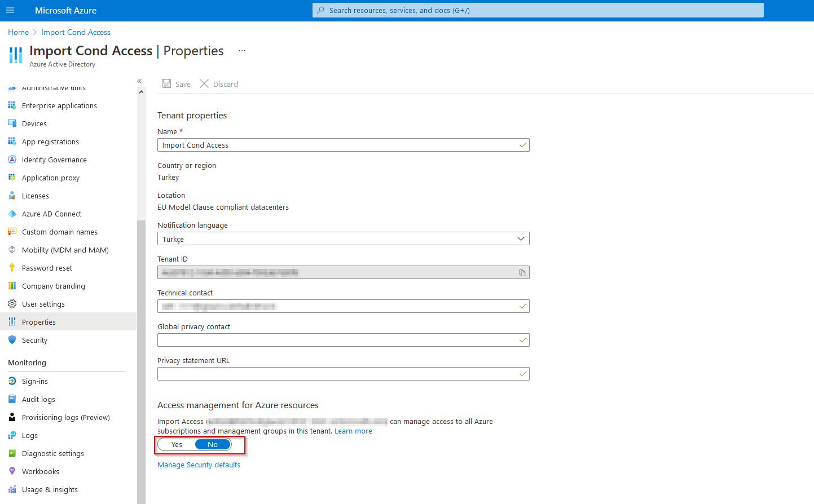This screenshot has width=814, height=504.
Task: Click the Password reset key icon
Action: coord(12,268)
